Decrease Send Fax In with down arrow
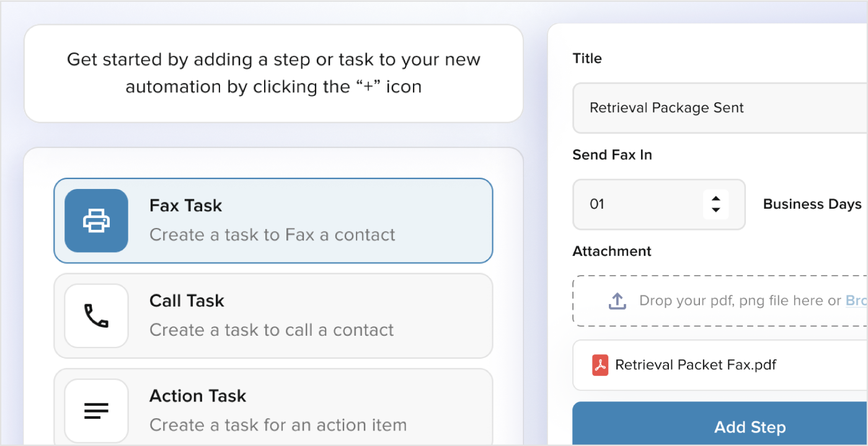868x446 pixels. 715,210
